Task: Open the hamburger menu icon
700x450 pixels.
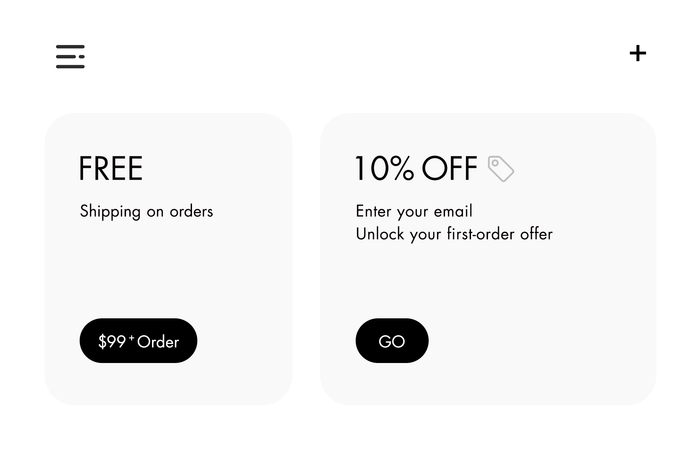Action: pyautogui.click(x=70, y=57)
